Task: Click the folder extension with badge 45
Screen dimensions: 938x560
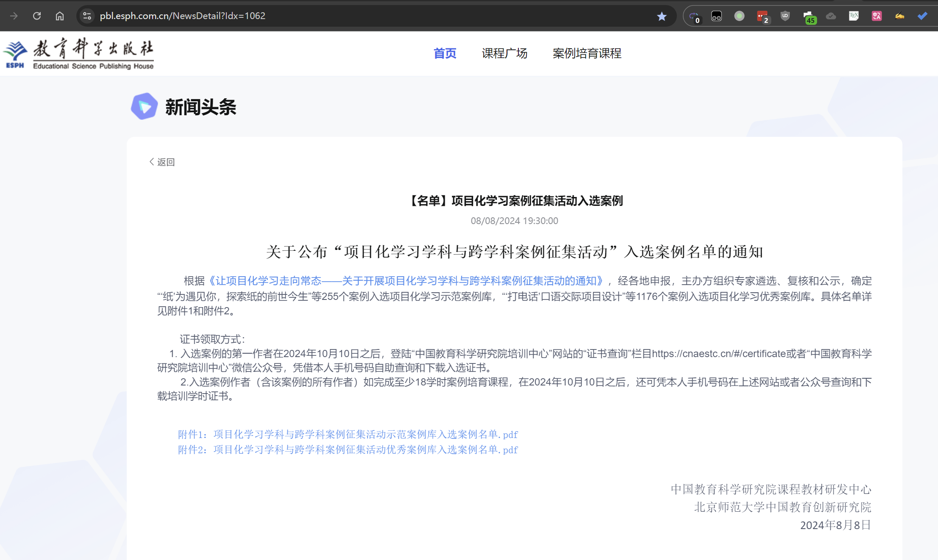Action: 808,17
